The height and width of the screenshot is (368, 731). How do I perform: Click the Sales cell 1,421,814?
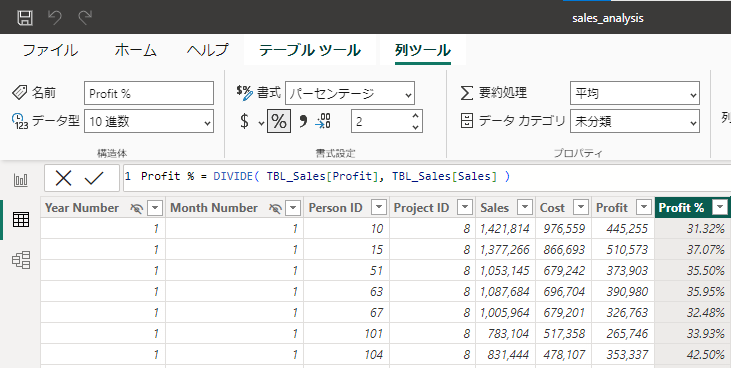[504, 229]
